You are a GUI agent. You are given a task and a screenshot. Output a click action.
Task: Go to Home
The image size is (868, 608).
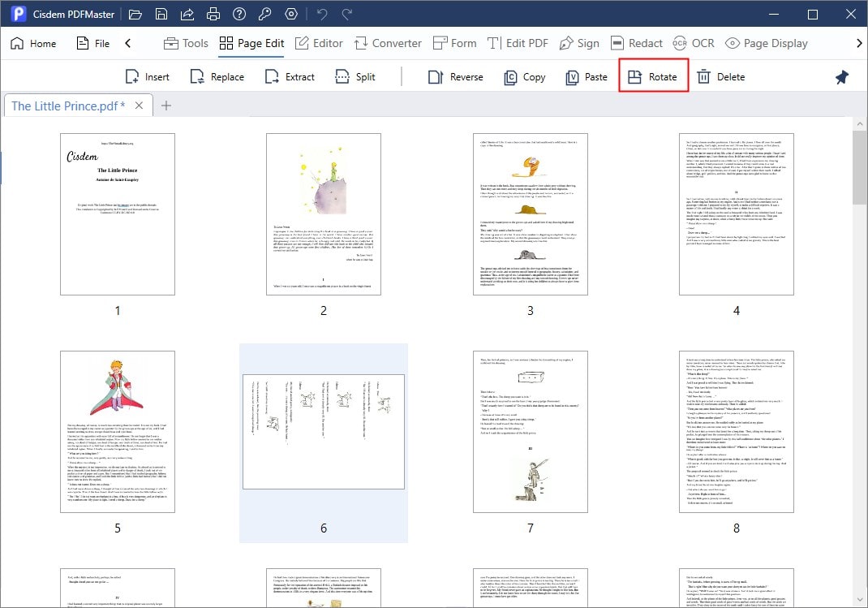tap(33, 43)
